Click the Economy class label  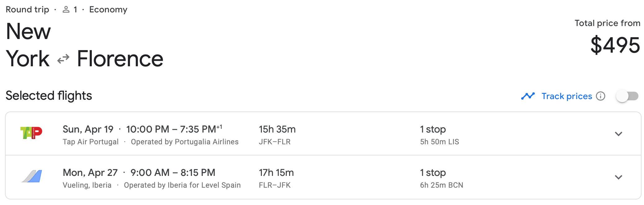click(108, 10)
